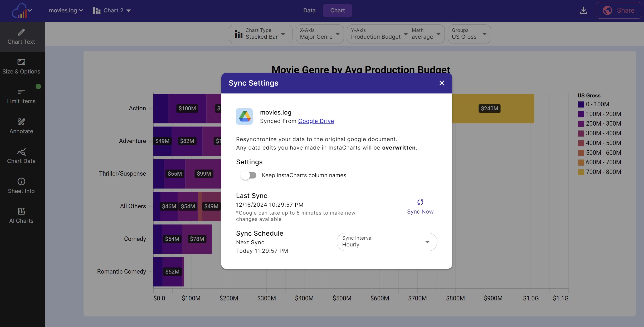Open Size & Options panel
Viewport: 644px width, 327px height.
pos(21,67)
